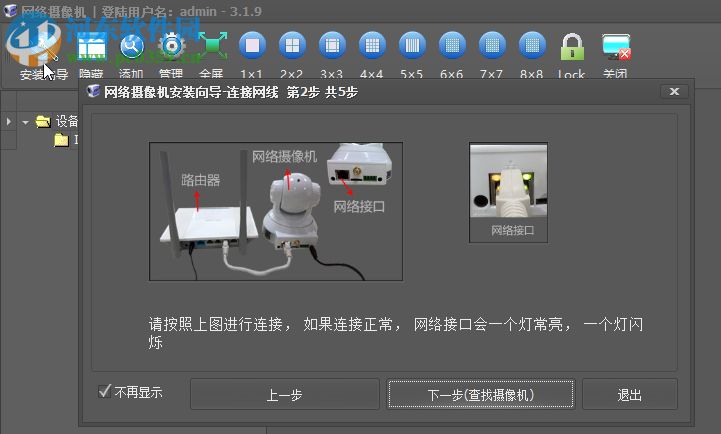Toggle the 不再显示 checkbox
This screenshot has height=434, width=721.
[105, 391]
